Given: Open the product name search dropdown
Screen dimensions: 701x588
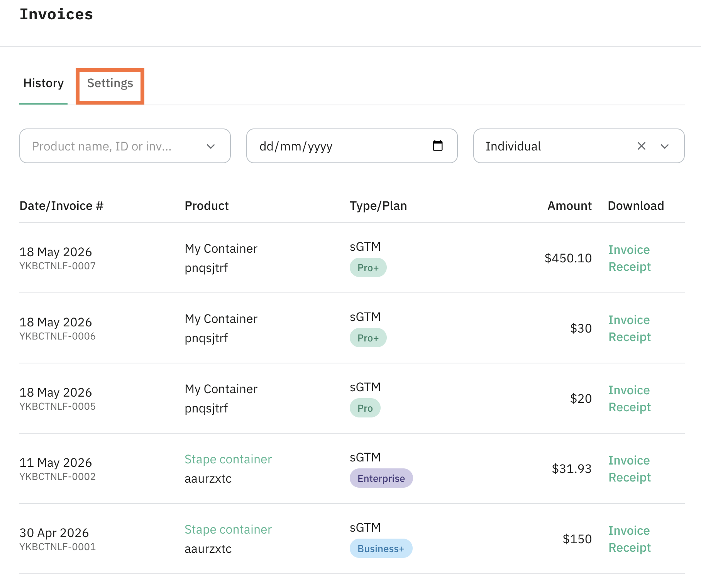Looking at the screenshot, I should 125,146.
